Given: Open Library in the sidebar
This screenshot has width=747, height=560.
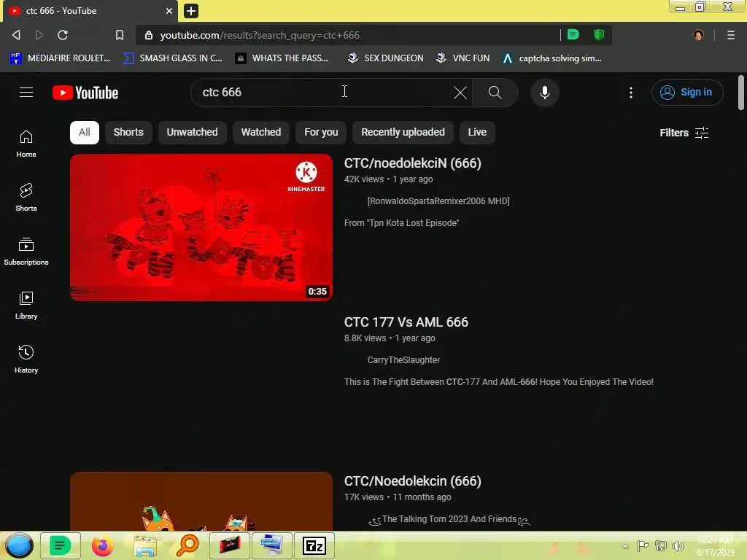Looking at the screenshot, I should click(26, 306).
